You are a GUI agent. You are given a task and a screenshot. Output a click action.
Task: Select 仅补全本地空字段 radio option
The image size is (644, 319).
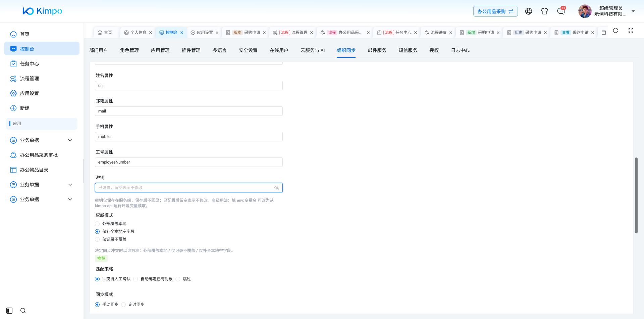[97, 231]
